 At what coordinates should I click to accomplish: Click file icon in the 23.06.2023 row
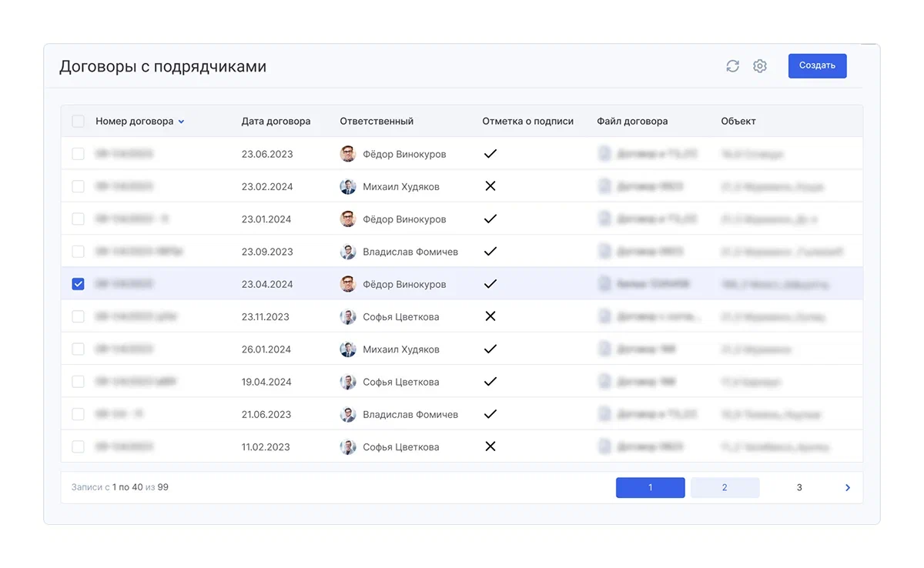point(604,154)
